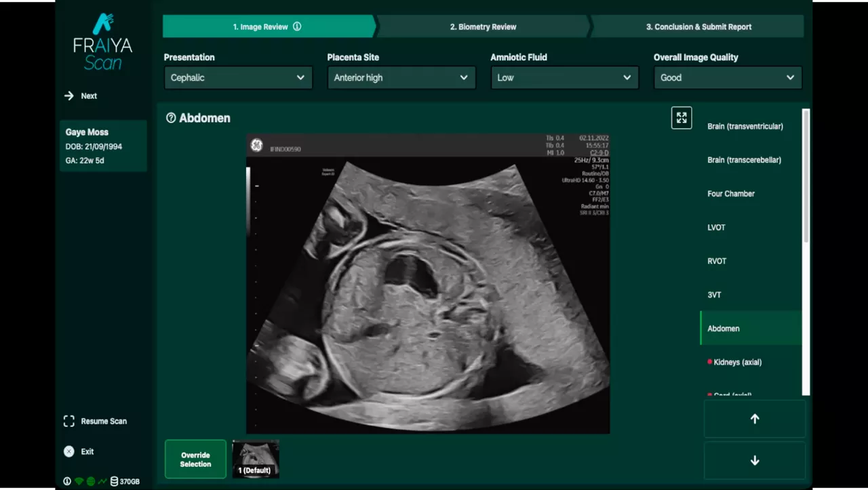Image resolution: width=868 pixels, height=490 pixels.
Task: Select Kidneys (axial) view
Action: point(750,362)
